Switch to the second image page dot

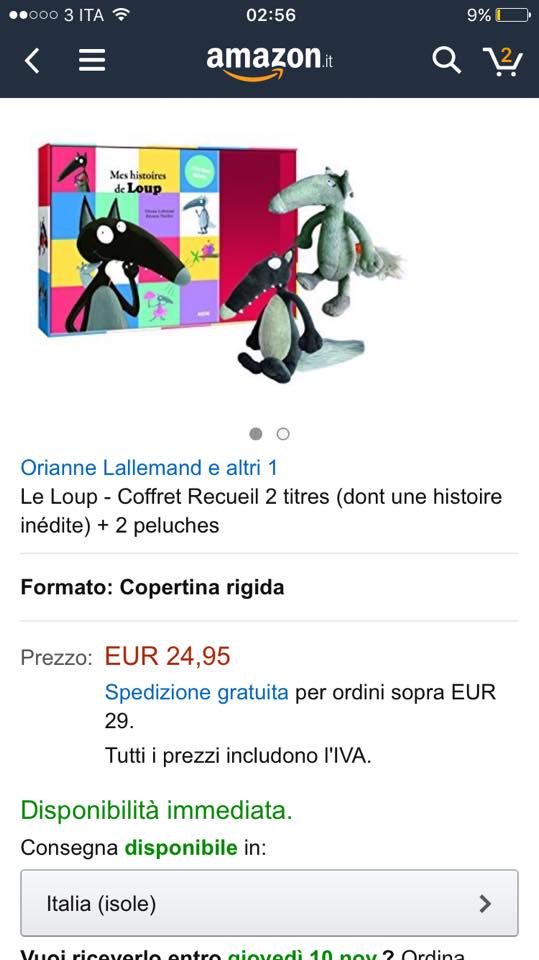click(283, 434)
